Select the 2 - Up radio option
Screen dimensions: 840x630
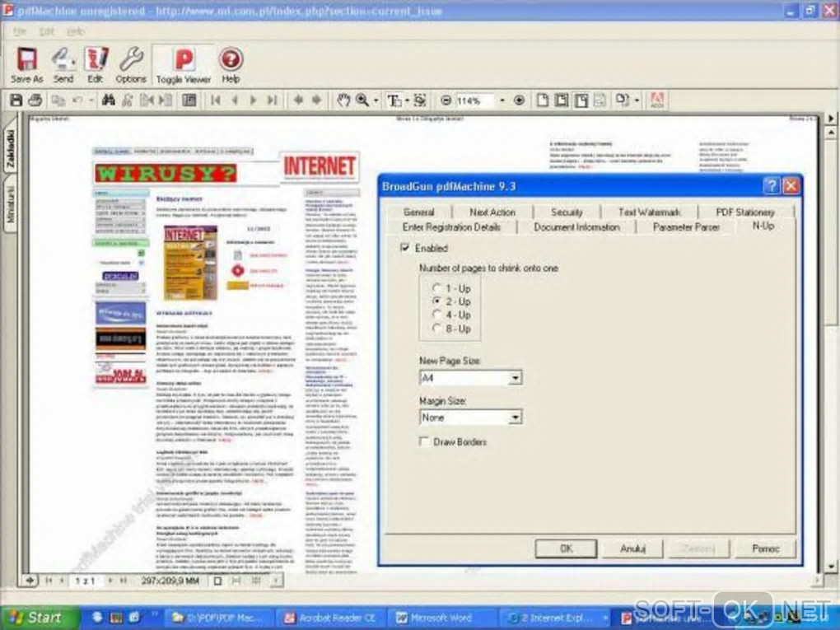point(437,301)
